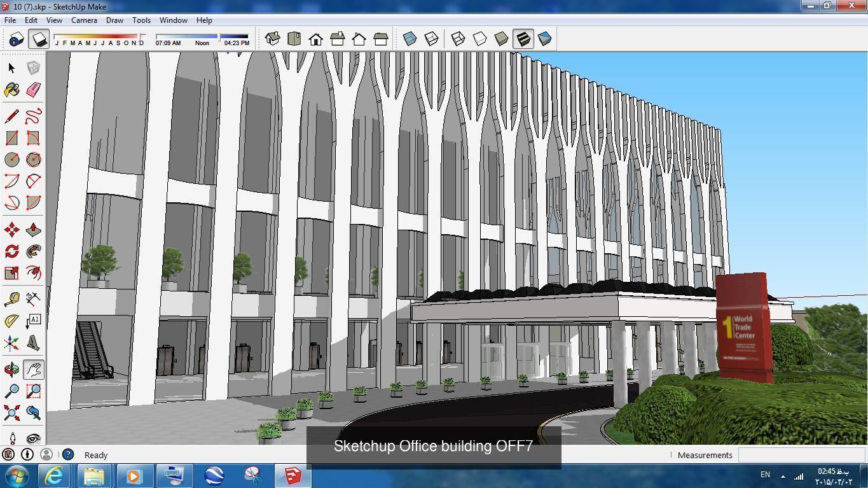Open the Edit menu
This screenshot has height=488, width=868.
[x=31, y=20]
